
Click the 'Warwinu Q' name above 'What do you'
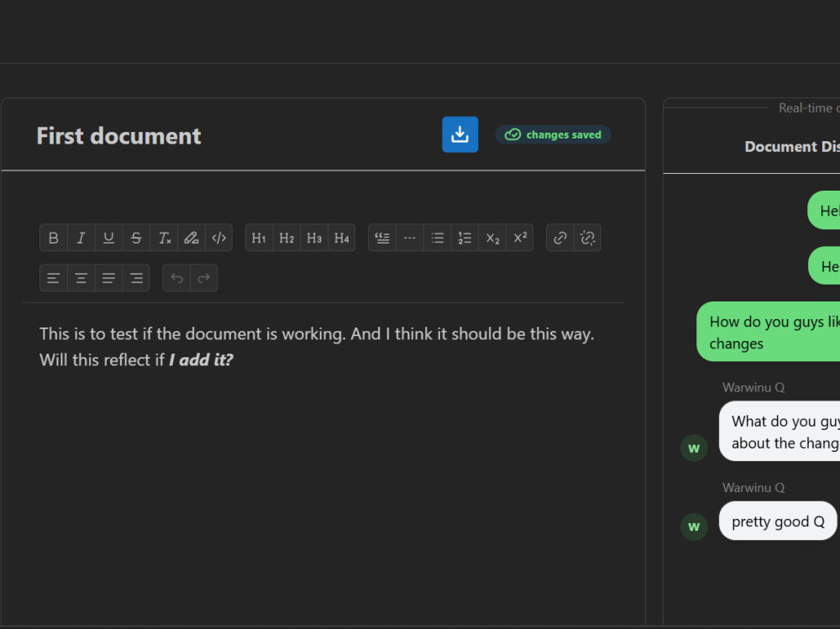(x=753, y=387)
